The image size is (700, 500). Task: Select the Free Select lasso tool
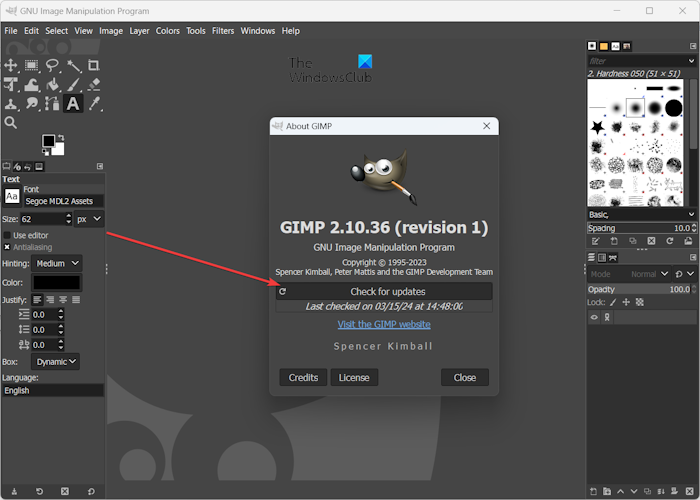tap(52, 65)
